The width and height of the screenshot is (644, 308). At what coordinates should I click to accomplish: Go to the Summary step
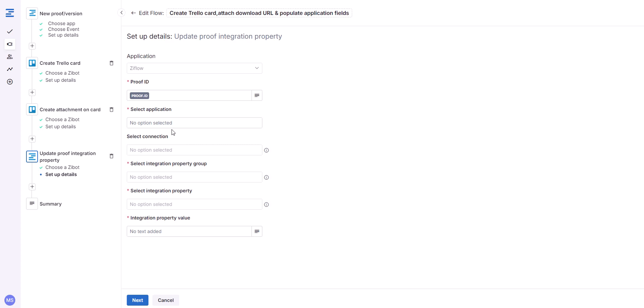point(51,204)
